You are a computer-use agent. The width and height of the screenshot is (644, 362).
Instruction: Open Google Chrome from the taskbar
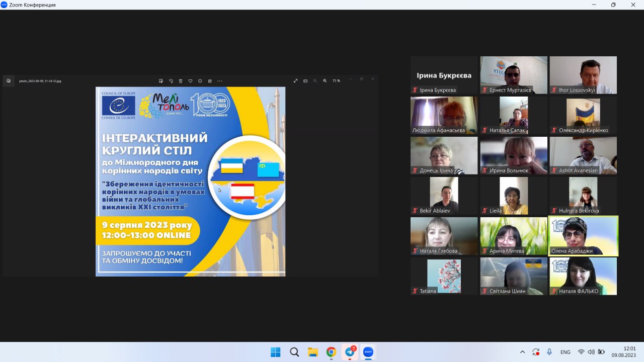[331, 352]
